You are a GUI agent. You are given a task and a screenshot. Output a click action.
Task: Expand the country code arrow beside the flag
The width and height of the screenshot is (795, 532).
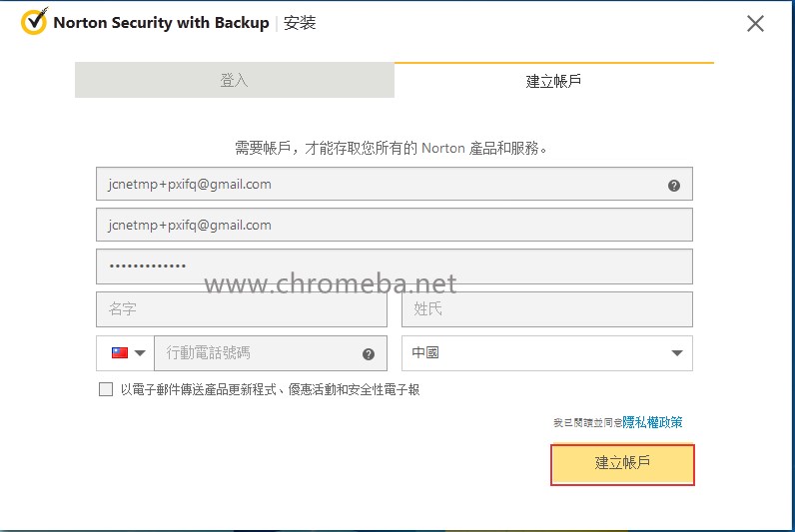point(141,353)
